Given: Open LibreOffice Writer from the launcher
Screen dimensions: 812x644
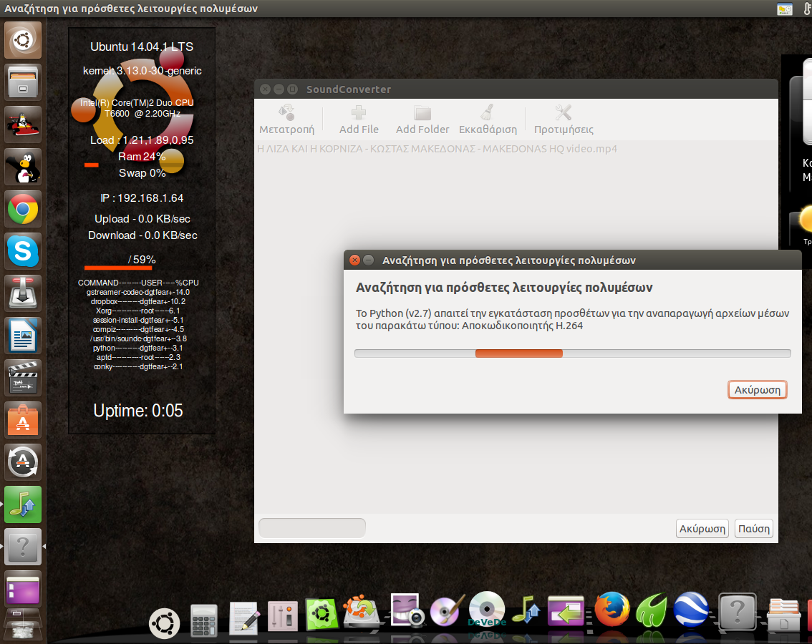Looking at the screenshot, I should (x=23, y=335).
